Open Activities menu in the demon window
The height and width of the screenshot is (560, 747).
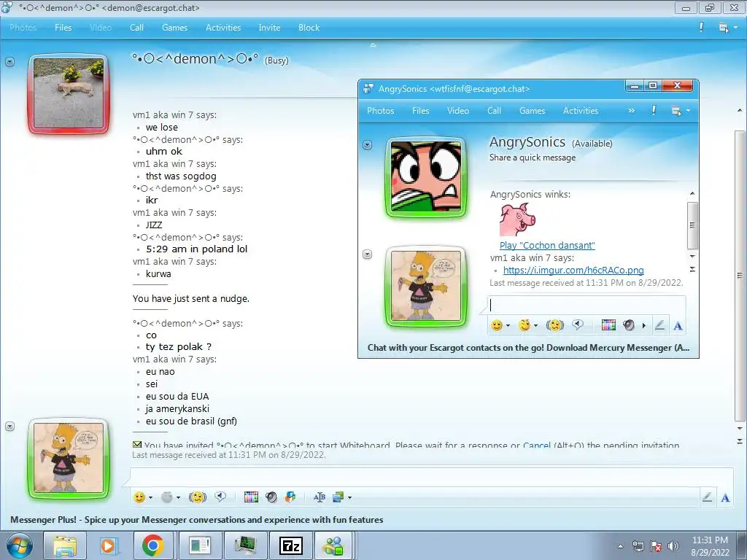pyautogui.click(x=223, y=28)
